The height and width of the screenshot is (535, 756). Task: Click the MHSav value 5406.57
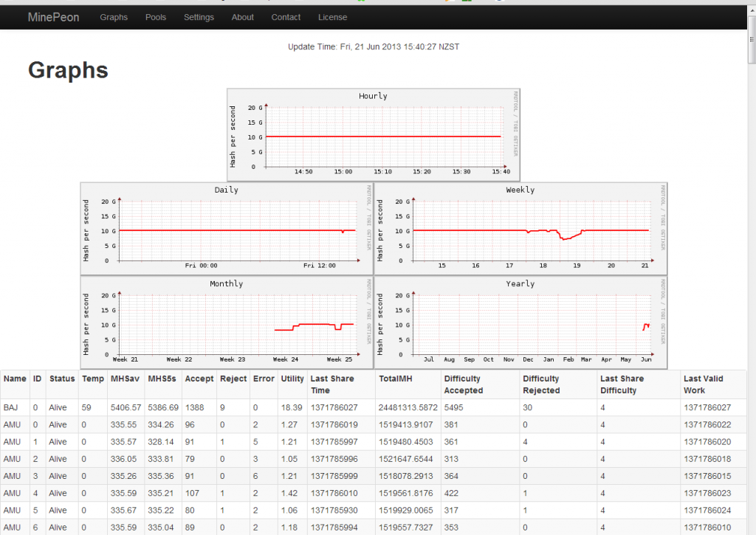pyautogui.click(x=126, y=408)
